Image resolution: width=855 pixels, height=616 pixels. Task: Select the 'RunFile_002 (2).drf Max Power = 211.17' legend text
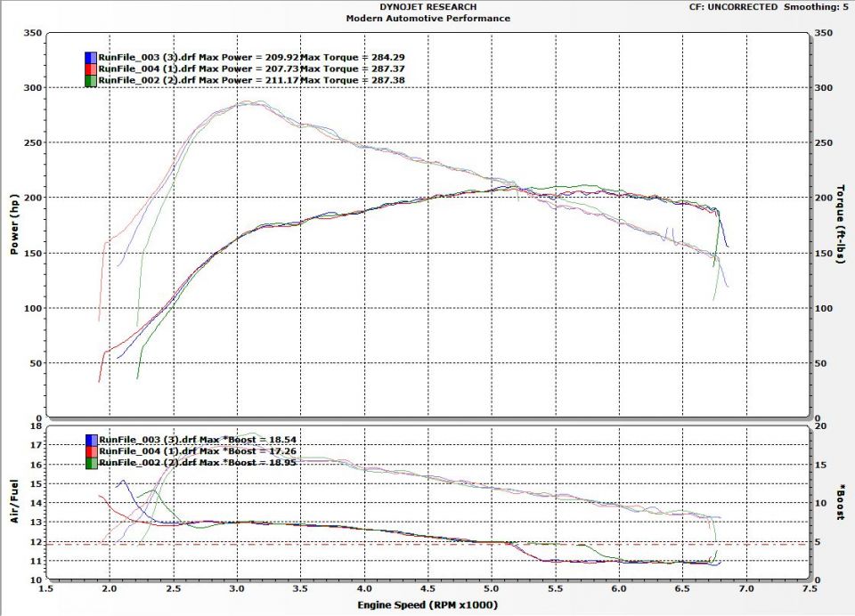[199, 80]
